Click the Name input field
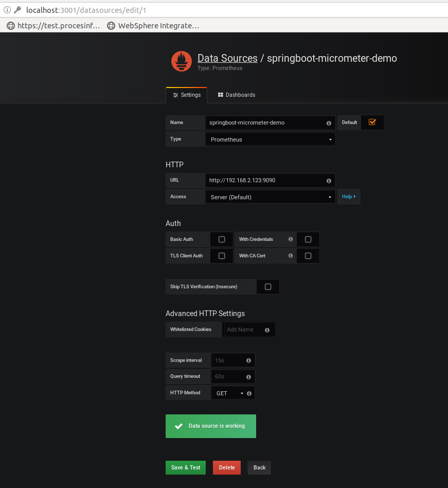 click(x=270, y=123)
